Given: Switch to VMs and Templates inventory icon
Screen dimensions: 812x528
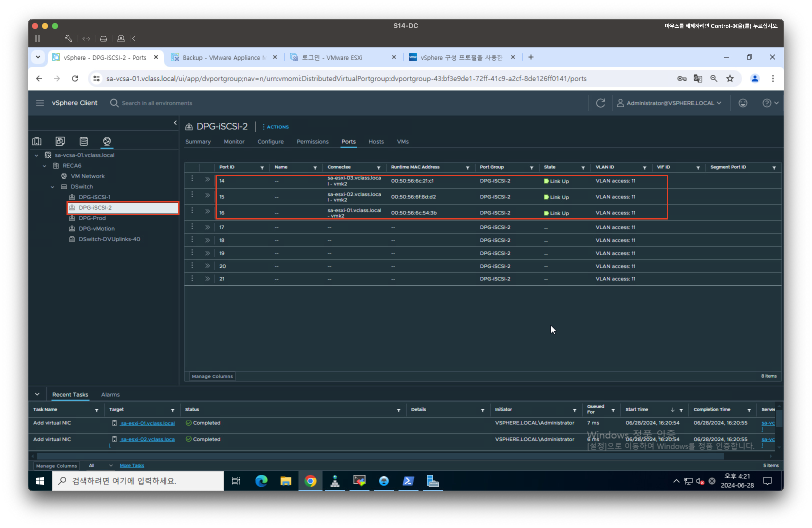Looking at the screenshot, I should pos(60,141).
